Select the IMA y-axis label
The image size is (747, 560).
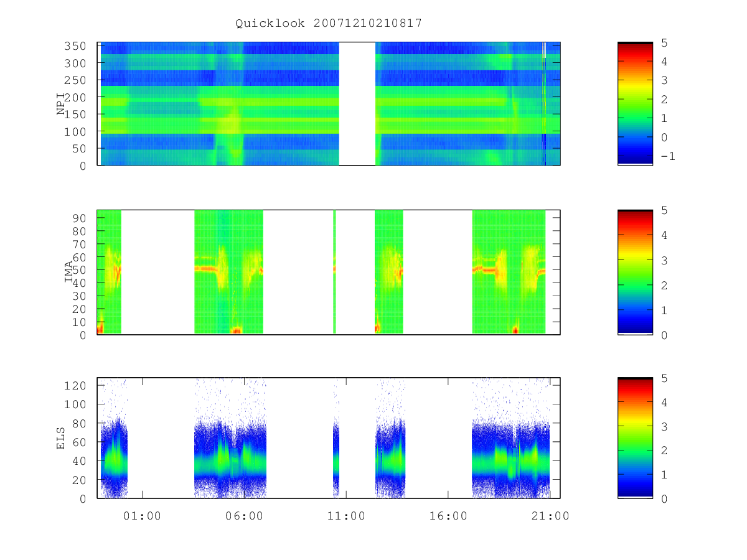(x=68, y=272)
